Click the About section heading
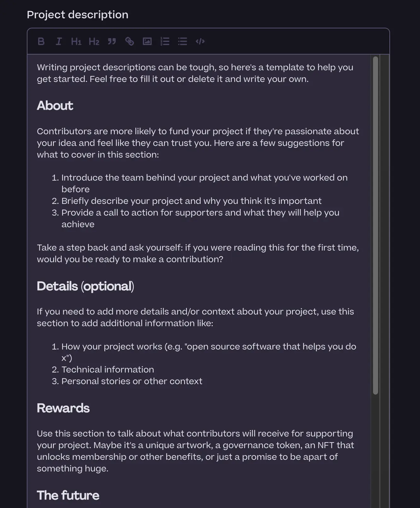 (55, 106)
